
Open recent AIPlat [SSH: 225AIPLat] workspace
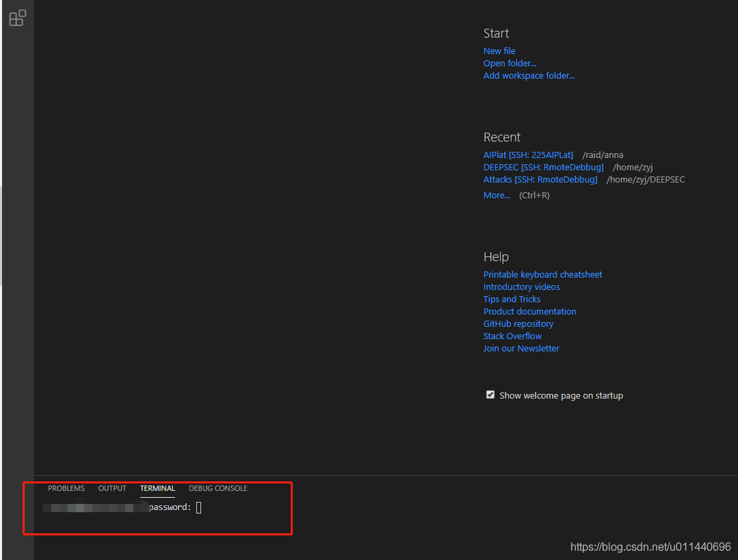pyautogui.click(x=528, y=155)
